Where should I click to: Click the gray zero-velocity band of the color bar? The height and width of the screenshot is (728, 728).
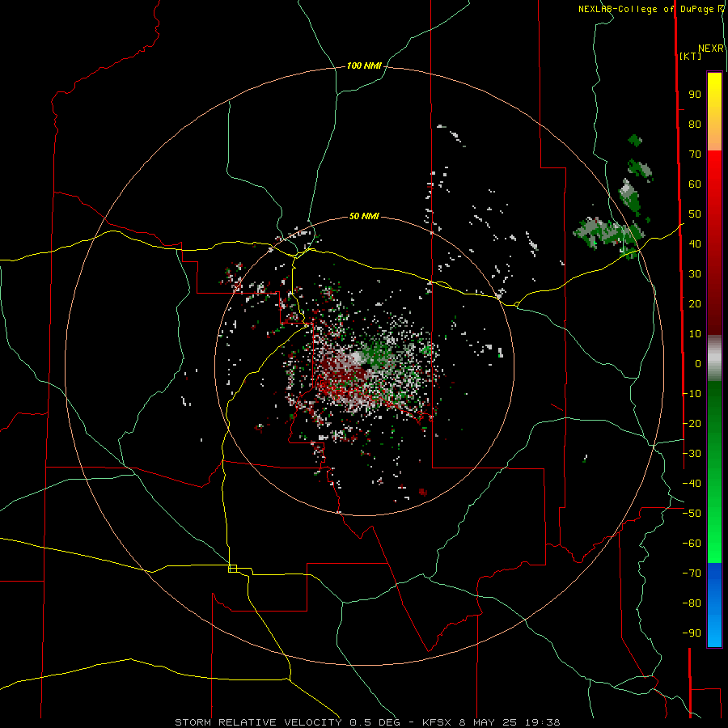714,358
